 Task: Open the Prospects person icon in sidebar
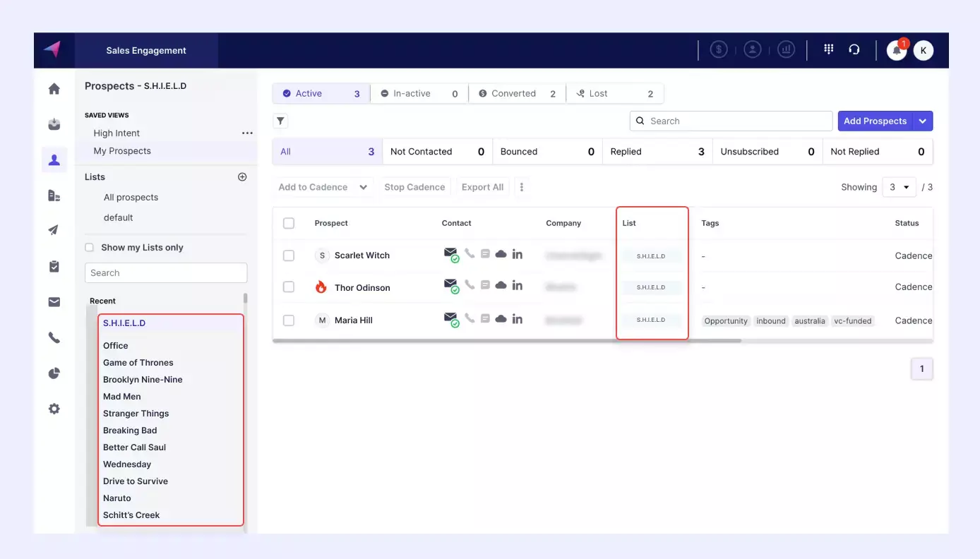point(54,160)
